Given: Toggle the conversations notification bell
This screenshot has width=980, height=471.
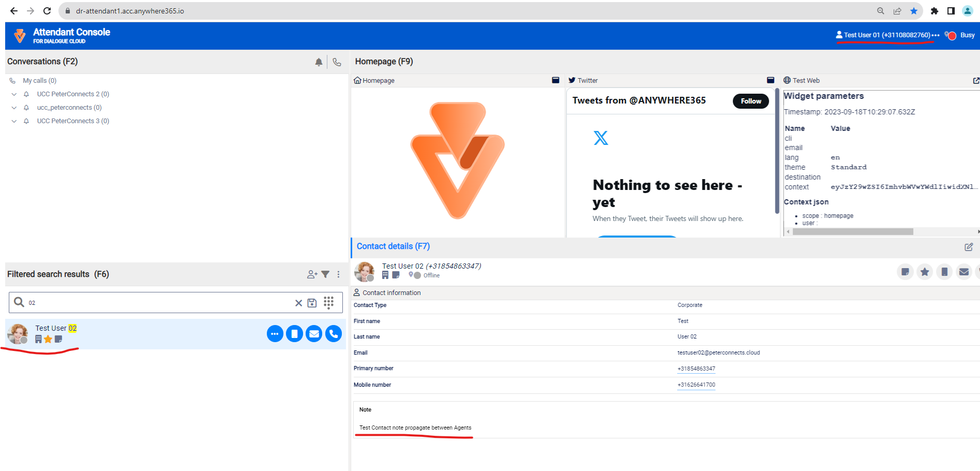Looking at the screenshot, I should pyautogui.click(x=319, y=62).
